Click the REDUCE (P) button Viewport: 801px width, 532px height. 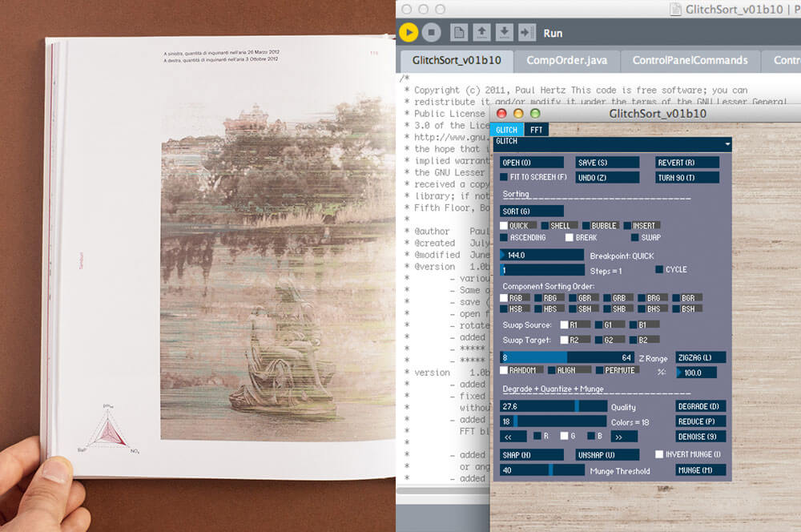pyautogui.click(x=700, y=421)
